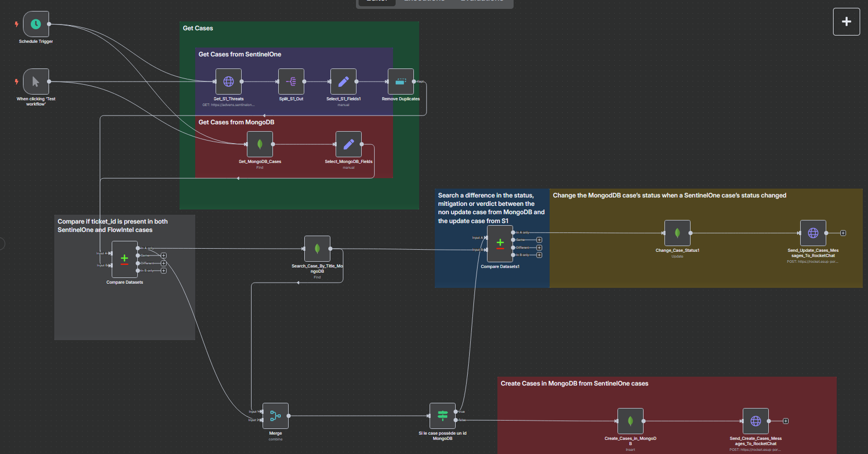
Task: Add node after Send_Update_Cases_Messages_To_RocketChat
Action: pos(843,233)
